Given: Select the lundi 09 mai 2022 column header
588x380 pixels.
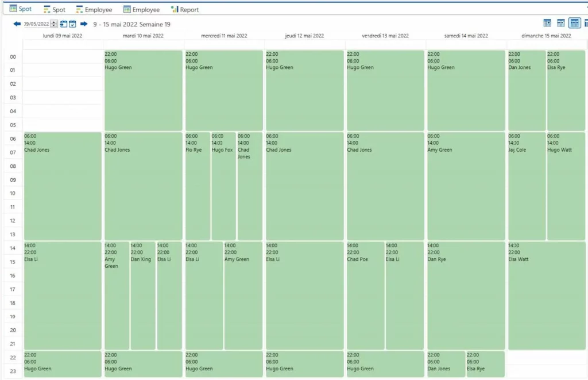Looking at the screenshot, I should click(63, 36).
